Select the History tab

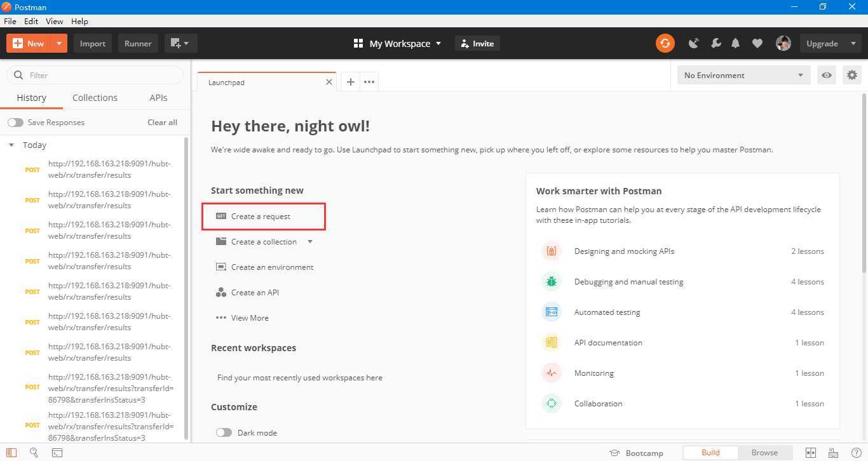(x=31, y=98)
